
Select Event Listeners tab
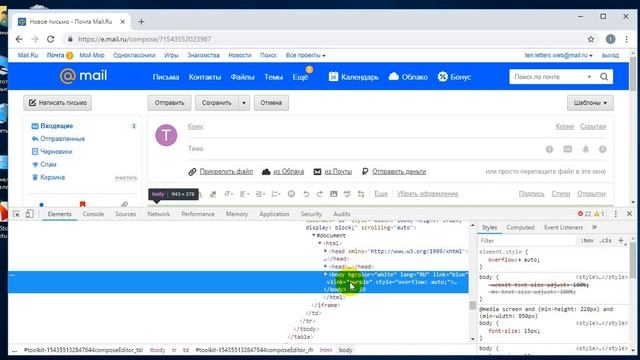[x=563, y=227]
